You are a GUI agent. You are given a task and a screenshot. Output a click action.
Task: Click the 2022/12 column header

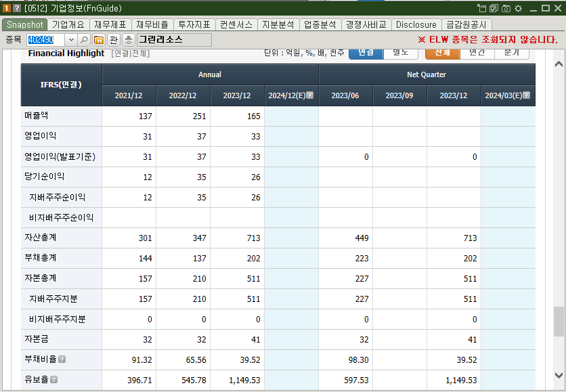183,95
